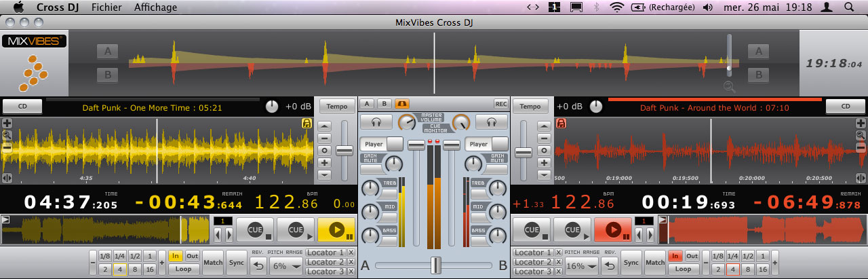Toggle loop Out point on deck A
The height and width of the screenshot is (279, 868).
coord(192,256)
